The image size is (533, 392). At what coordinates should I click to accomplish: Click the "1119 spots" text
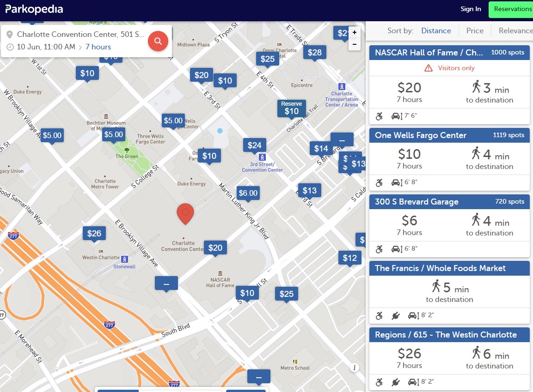pos(508,135)
